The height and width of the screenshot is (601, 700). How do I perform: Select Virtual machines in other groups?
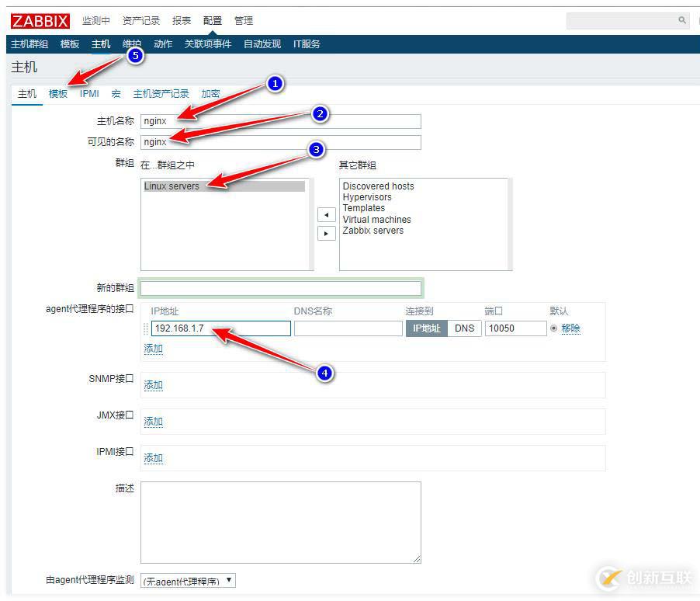coord(377,220)
